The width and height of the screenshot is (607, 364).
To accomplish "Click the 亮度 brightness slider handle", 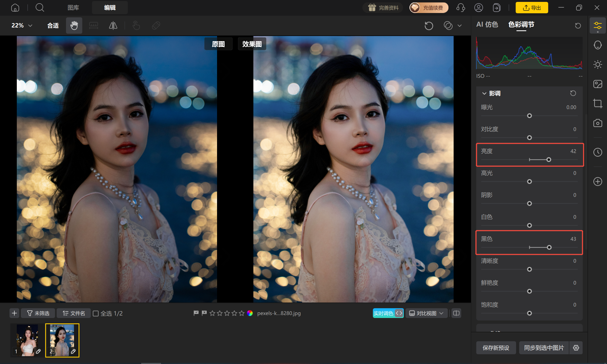I will 549,160.
